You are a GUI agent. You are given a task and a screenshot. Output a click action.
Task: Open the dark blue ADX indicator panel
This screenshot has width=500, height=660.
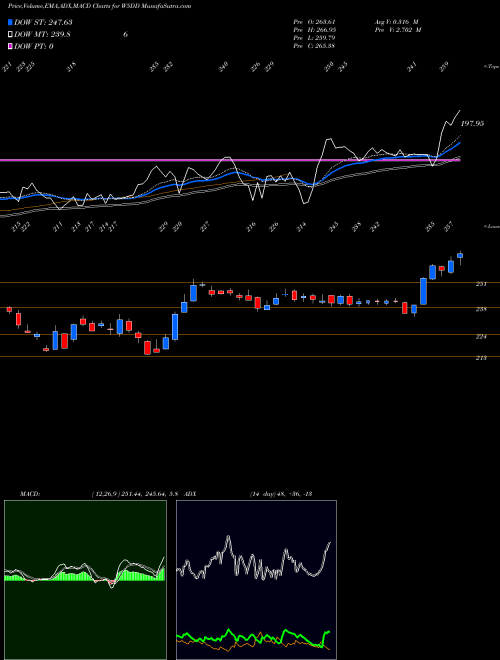(256, 580)
